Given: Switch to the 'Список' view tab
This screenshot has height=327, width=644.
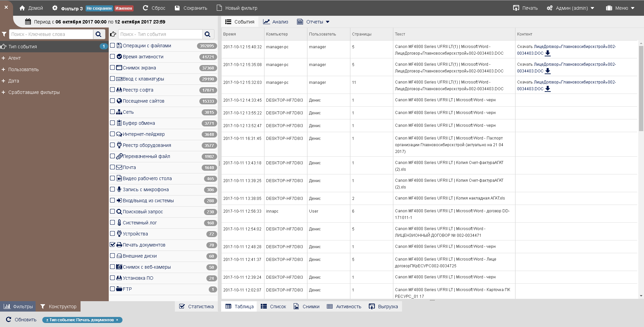Looking at the screenshot, I should tap(274, 307).
